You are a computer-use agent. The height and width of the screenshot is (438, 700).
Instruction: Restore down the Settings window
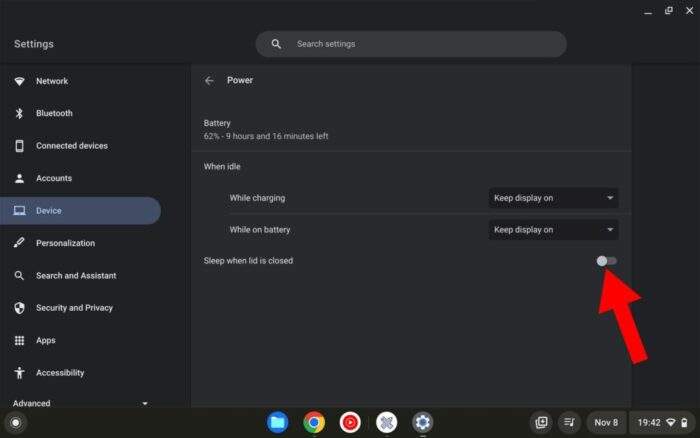coord(669,11)
